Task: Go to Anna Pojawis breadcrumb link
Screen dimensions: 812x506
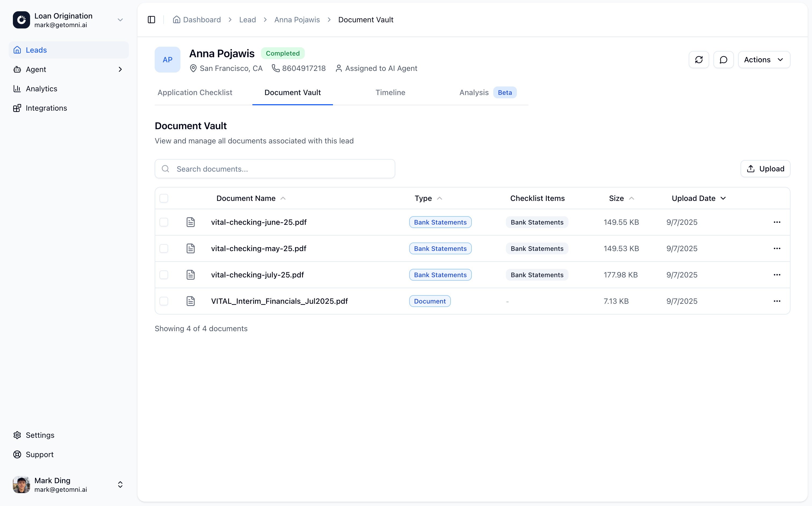Action: [x=297, y=20]
